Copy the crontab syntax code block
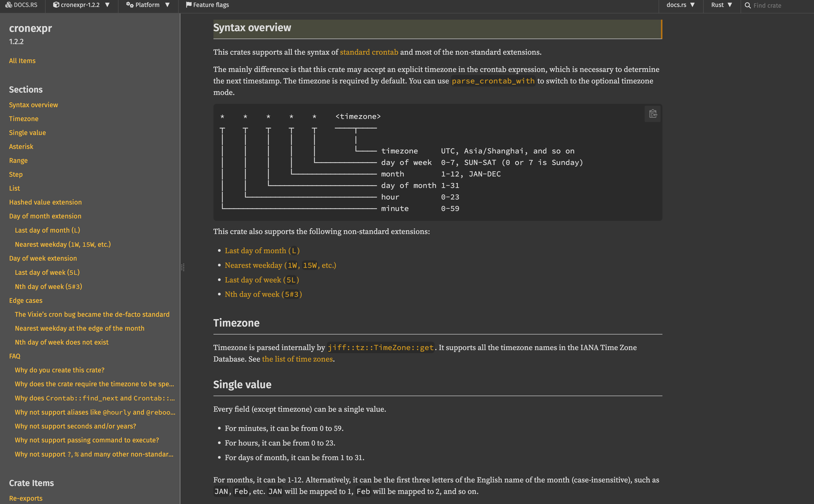This screenshot has width=814, height=504. [653, 114]
